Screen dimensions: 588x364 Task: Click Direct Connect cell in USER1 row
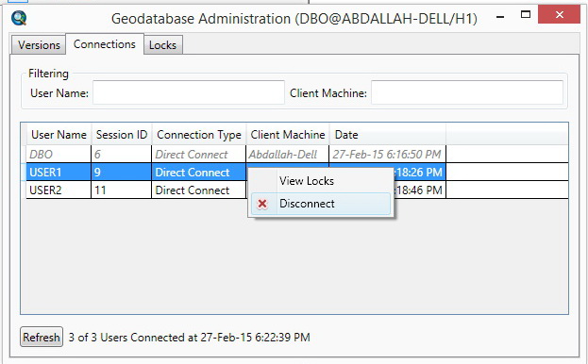coord(199,173)
